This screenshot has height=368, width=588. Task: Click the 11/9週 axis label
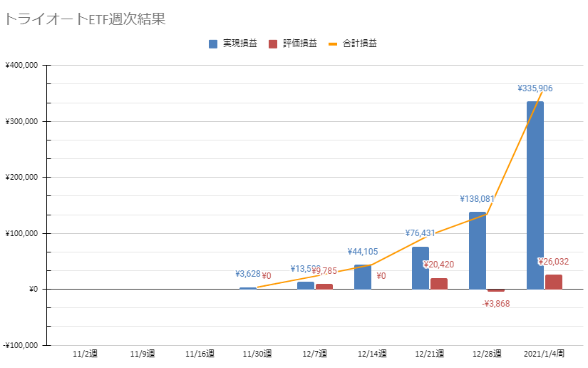(143, 354)
